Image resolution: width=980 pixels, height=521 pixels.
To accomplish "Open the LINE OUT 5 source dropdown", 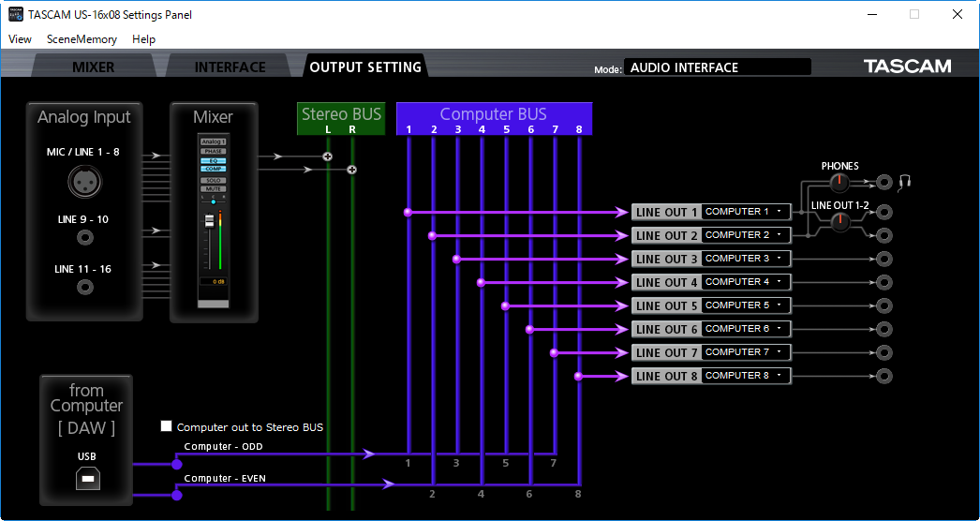I will pos(747,305).
